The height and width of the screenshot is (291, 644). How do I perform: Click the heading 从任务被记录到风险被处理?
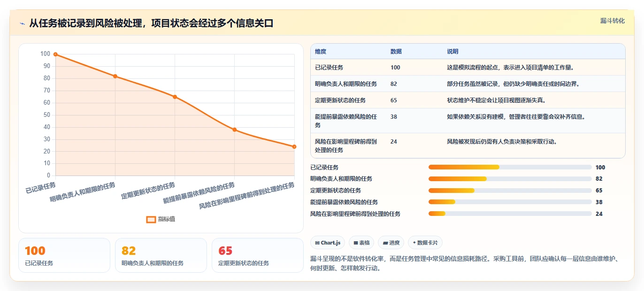click(151, 23)
